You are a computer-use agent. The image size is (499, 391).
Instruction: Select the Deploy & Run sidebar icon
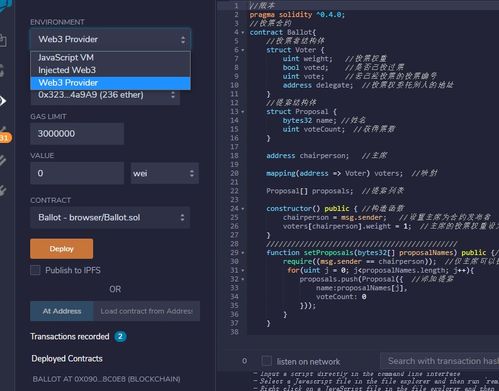point(3,101)
